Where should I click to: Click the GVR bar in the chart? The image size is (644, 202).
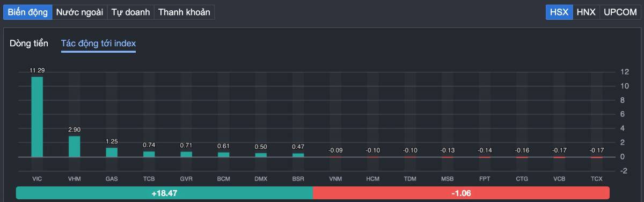[x=186, y=154]
